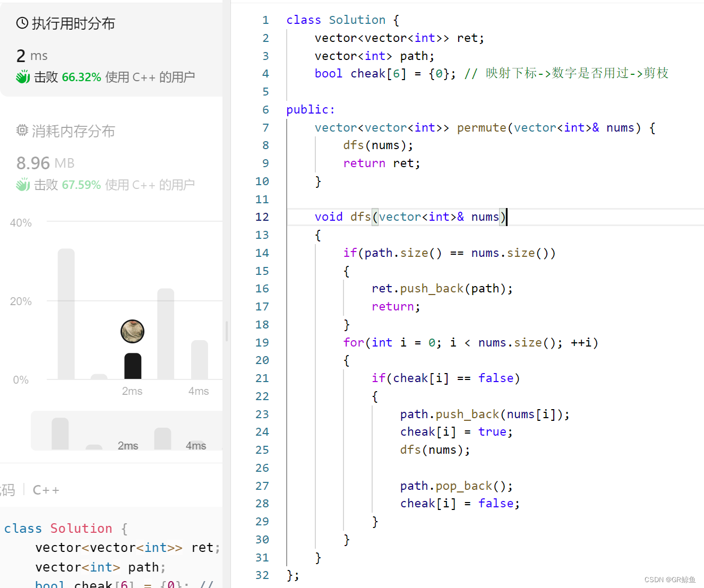Click the clapping hands icon beside 击败 67.59%

(x=23, y=185)
